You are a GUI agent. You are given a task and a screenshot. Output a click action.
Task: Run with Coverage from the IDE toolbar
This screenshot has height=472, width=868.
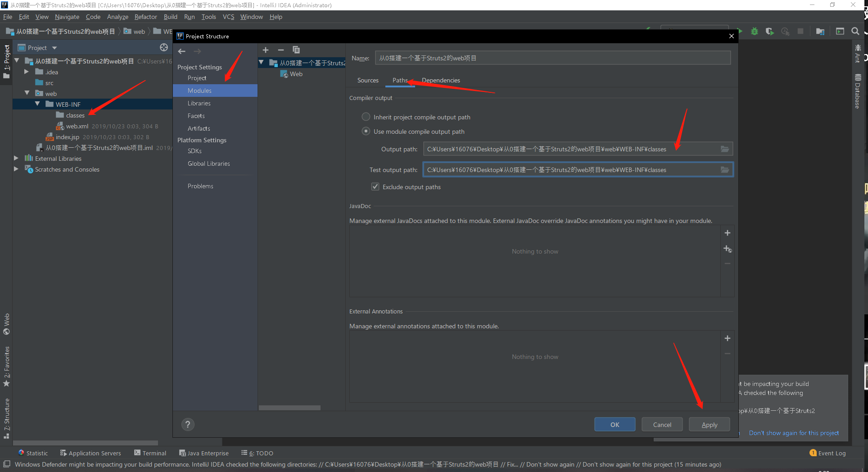pos(770,31)
